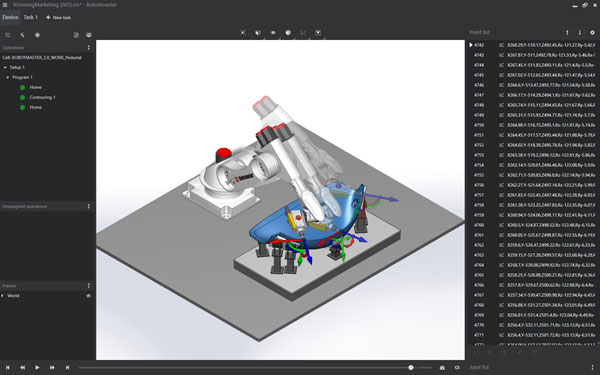
Task: Select point 4742 in the Point list
Action: [x=533, y=45]
